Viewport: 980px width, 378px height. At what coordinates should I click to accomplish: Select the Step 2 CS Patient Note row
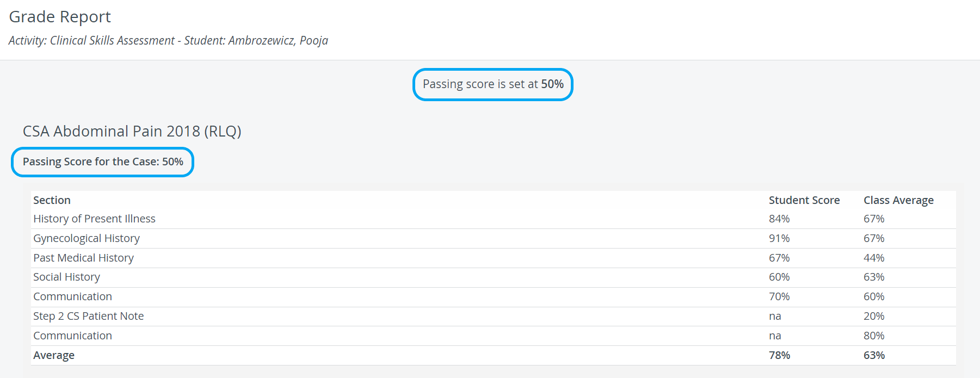pyautogui.click(x=493, y=317)
